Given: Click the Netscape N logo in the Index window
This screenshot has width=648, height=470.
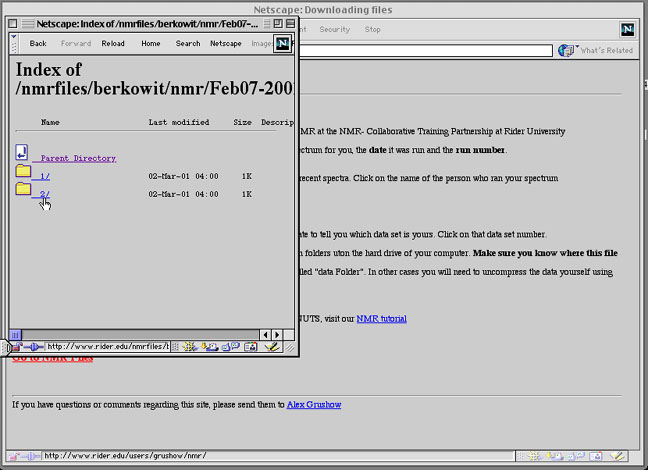Looking at the screenshot, I should [x=282, y=43].
